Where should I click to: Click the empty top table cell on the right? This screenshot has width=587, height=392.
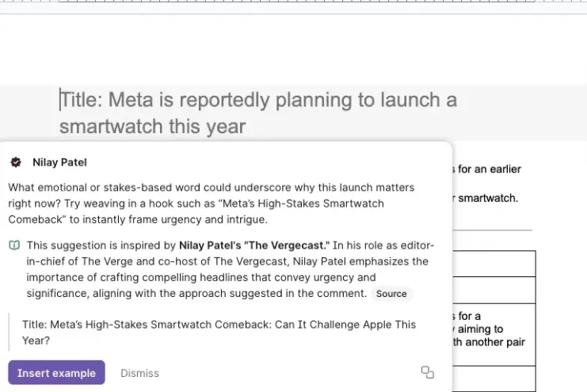(x=494, y=264)
